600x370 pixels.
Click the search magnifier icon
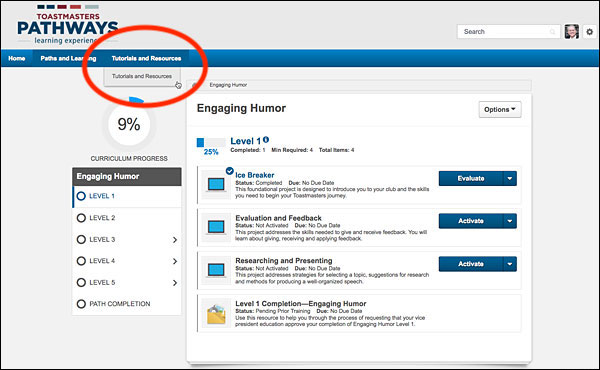tap(552, 32)
